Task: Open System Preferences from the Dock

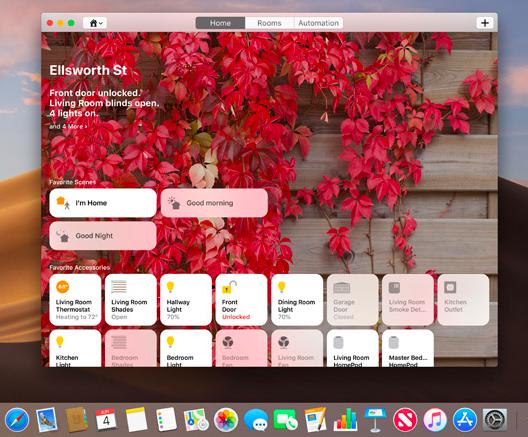Action: point(495,419)
